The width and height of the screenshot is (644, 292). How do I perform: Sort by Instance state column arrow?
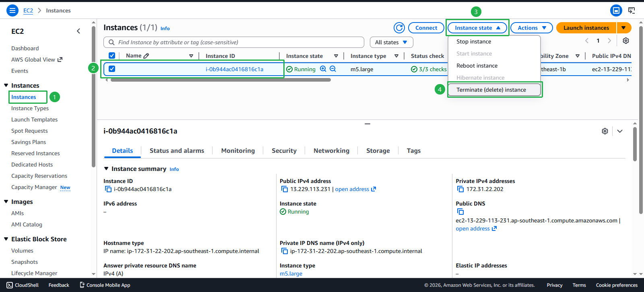[x=336, y=56]
